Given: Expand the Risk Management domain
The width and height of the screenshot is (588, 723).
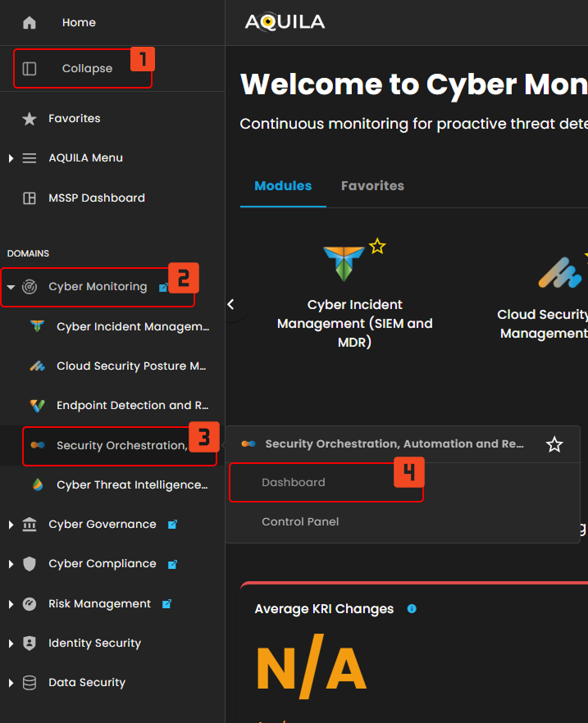Looking at the screenshot, I should pyautogui.click(x=11, y=604).
